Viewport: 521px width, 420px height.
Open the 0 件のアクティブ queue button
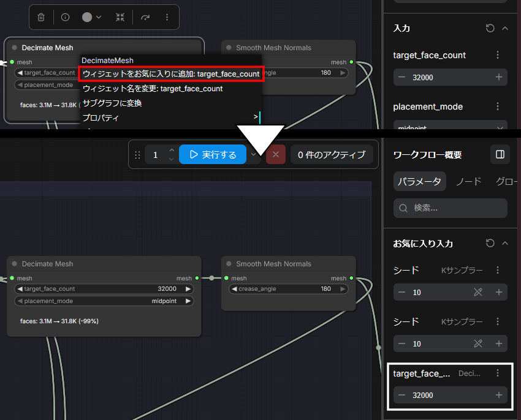point(332,154)
